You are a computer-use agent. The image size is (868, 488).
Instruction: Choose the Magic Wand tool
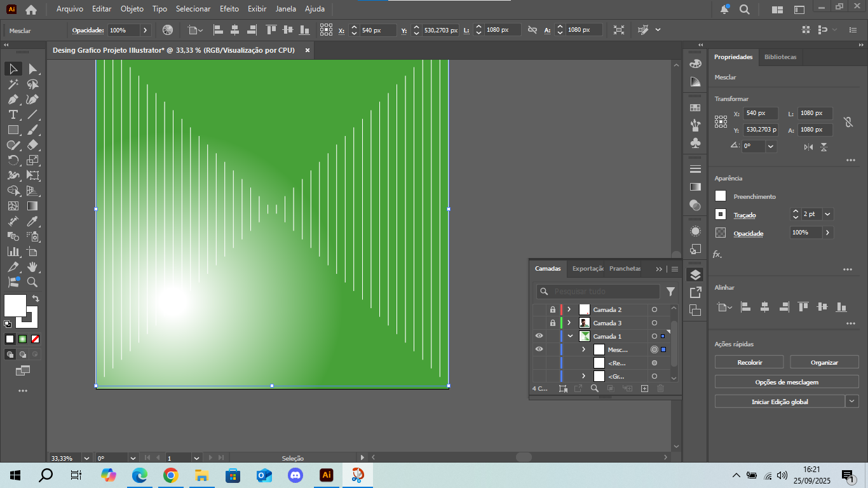(x=13, y=84)
